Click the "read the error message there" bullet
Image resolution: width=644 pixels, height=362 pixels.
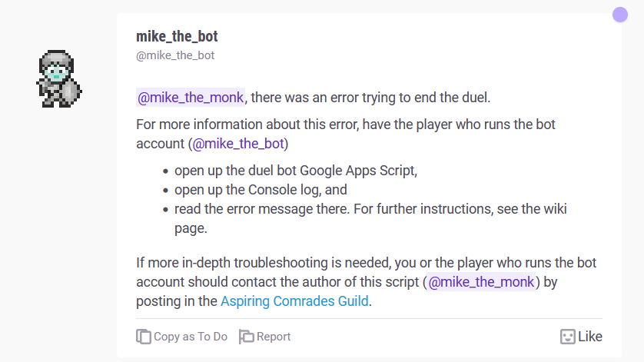(x=369, y=209)
